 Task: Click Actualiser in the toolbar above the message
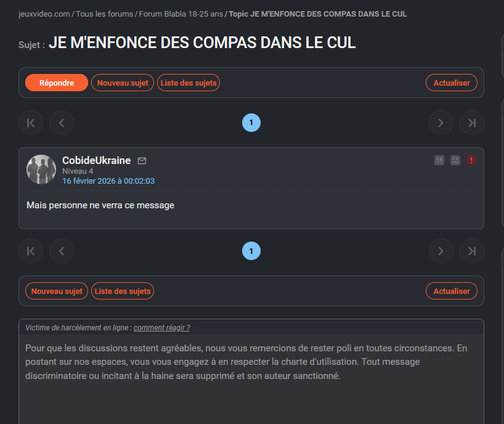pyautogui.click(x=451, y=83)
